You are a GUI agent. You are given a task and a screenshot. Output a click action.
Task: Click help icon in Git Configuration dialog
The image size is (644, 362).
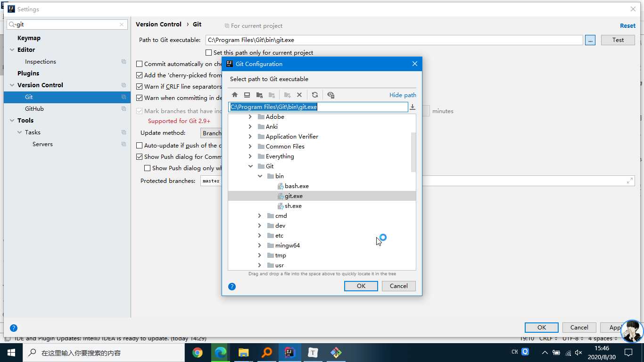[232, 286]
